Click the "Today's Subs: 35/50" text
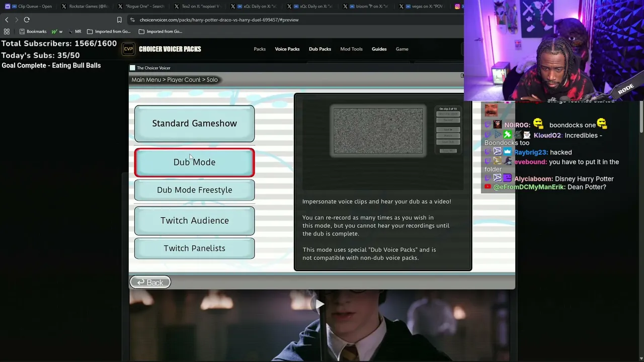644x362 pixels. [41, 55]
